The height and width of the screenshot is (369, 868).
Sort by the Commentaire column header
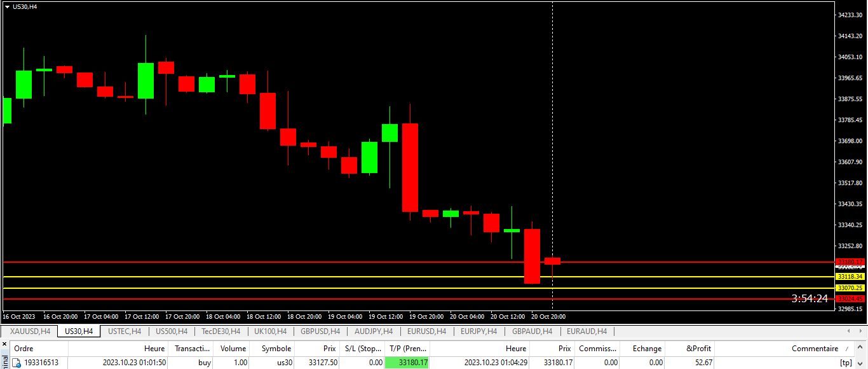785,349
